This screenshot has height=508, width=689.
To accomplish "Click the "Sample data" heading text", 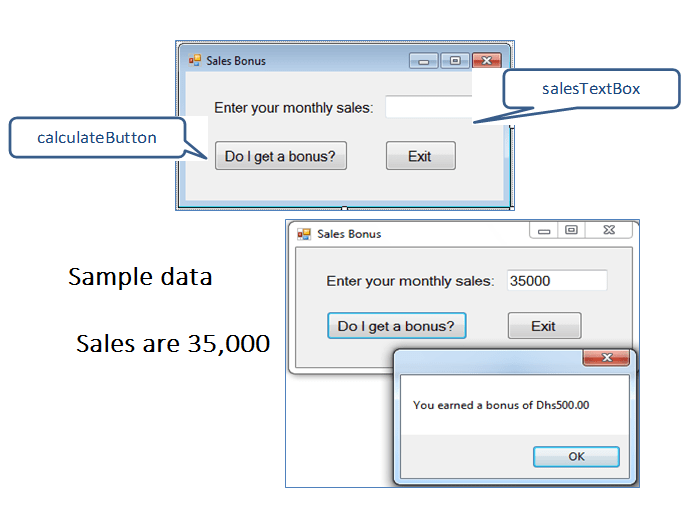I will (140, 277).
